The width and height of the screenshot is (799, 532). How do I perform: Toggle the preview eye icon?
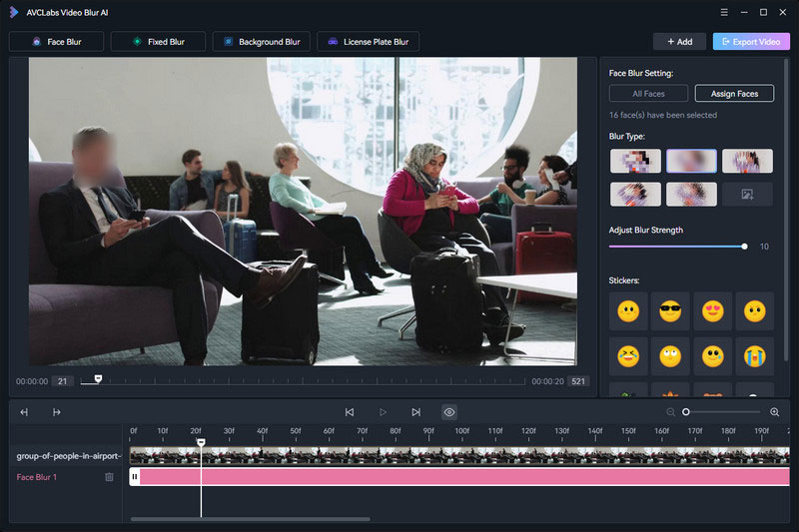point(449,411)
